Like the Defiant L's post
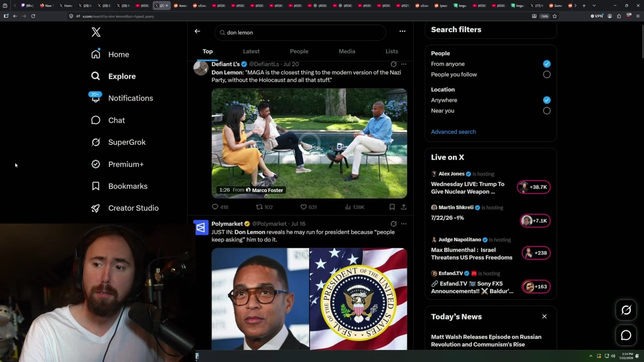The width and height of the screenshot is (644, 362). pos(308,207)
